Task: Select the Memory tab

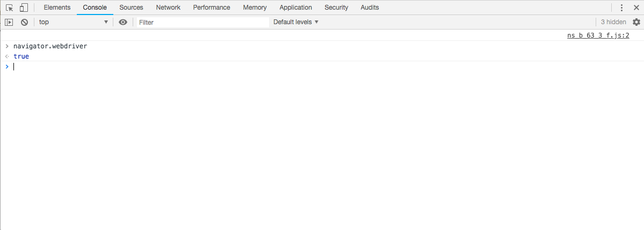Action: tap(255, 8)
